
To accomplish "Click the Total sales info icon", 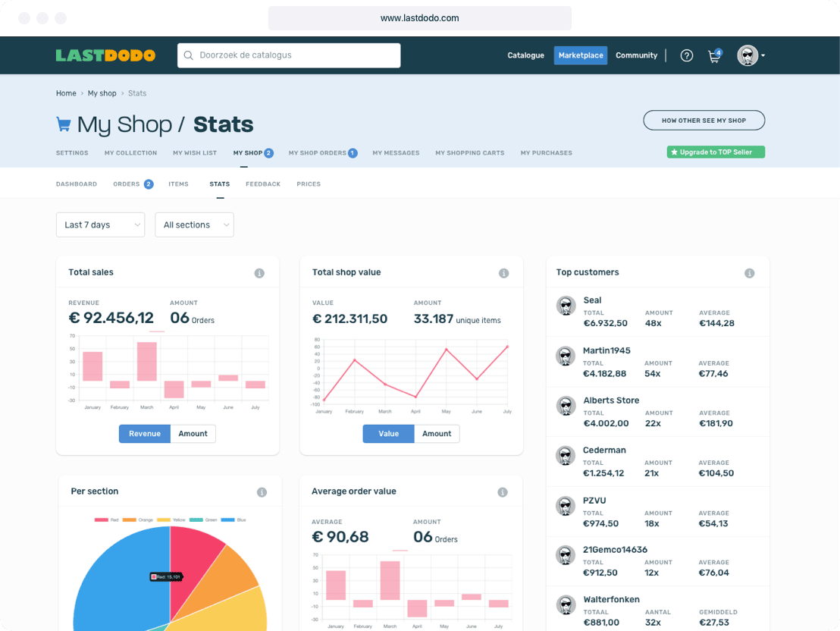I will 259,273.
